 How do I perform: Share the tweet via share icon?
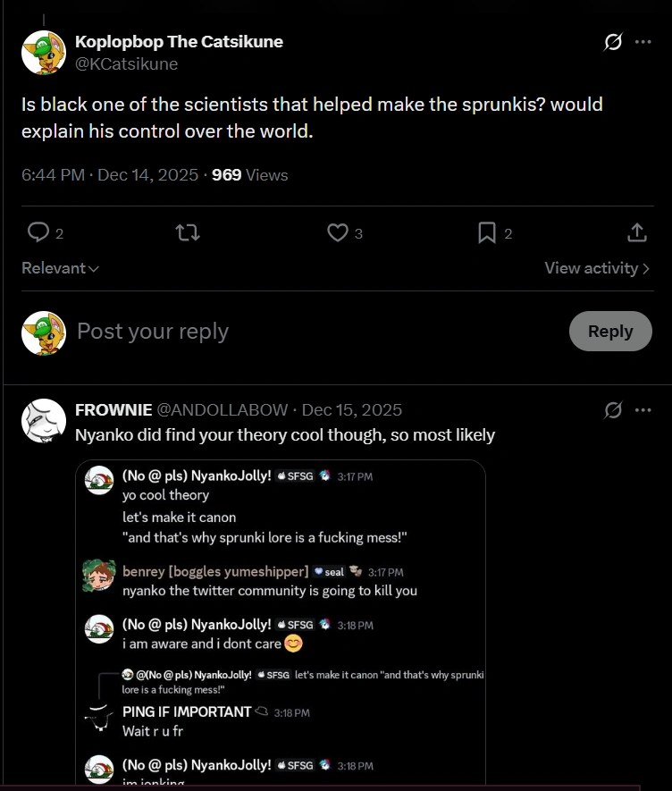coord(636,233)
